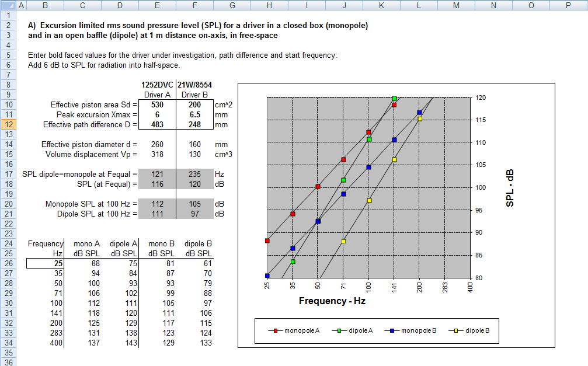Select the 141 Hz frequency cell
Image resolution: width=588 pixels, height=366 pixels.
tap(45, 313)
